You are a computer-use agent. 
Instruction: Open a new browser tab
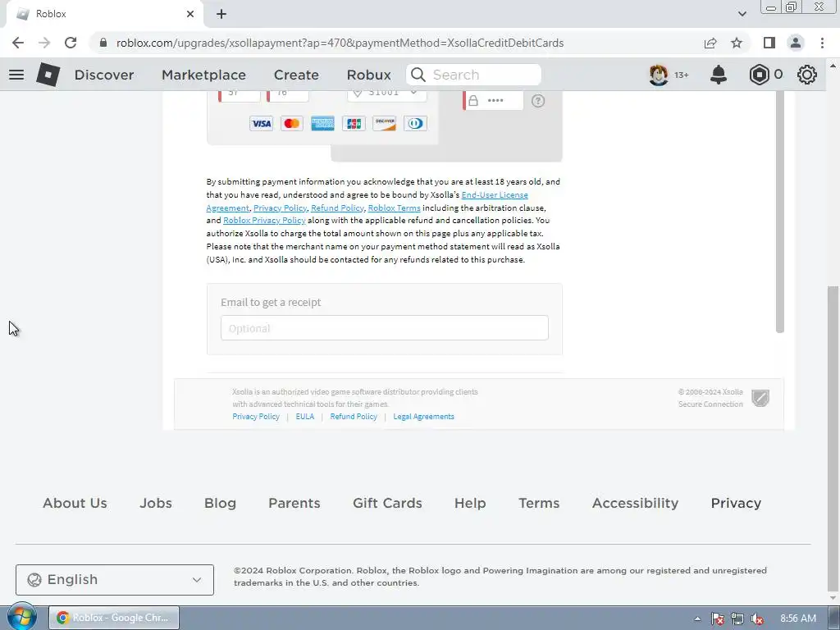click(221, 14)
